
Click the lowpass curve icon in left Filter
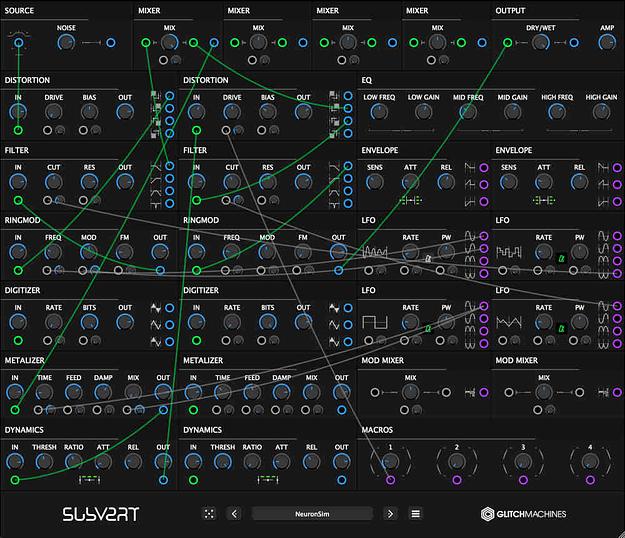point(156,167)
